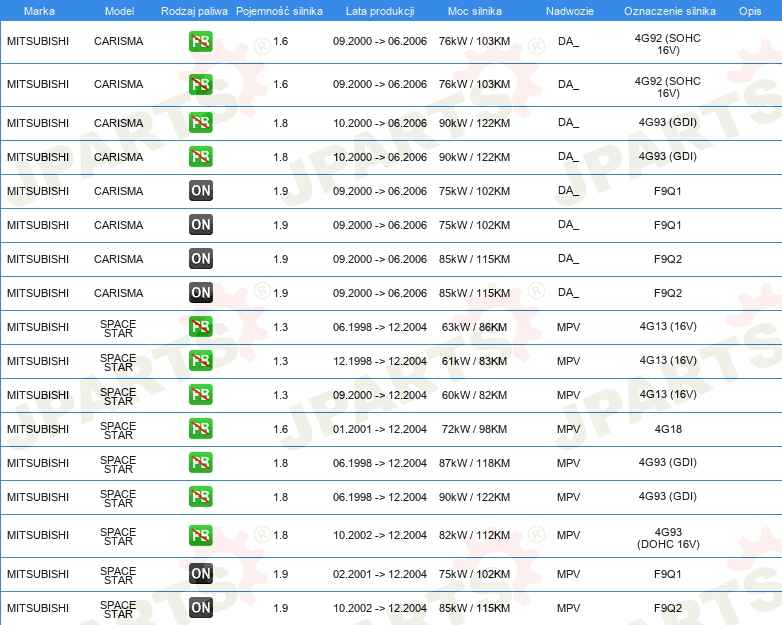Click the PB petrol icon in the Space Star 87kW / 118KM row
The height and width of the screenshot is (625, 782).
(200, 462)
